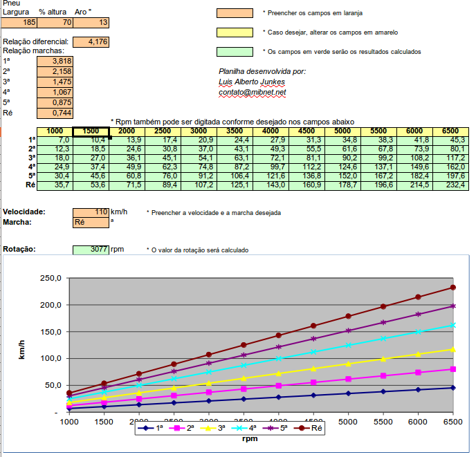Click the orange legend swatch
The height and width of the screenshot is (457, 476).
[x=235, y=13]
